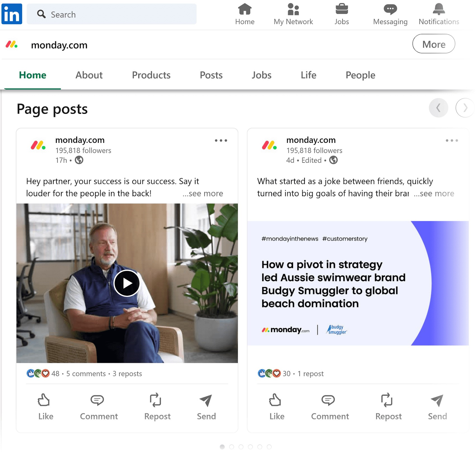Select the second carousel page dot
This screenshot has width=476, height=453.
(x=231, y=447)
